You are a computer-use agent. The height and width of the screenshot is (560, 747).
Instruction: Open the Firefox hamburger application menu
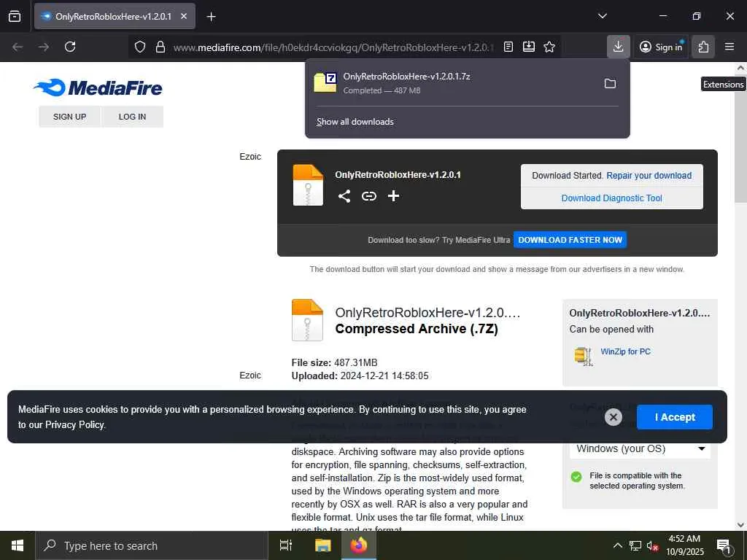click(x=729, y=47)
